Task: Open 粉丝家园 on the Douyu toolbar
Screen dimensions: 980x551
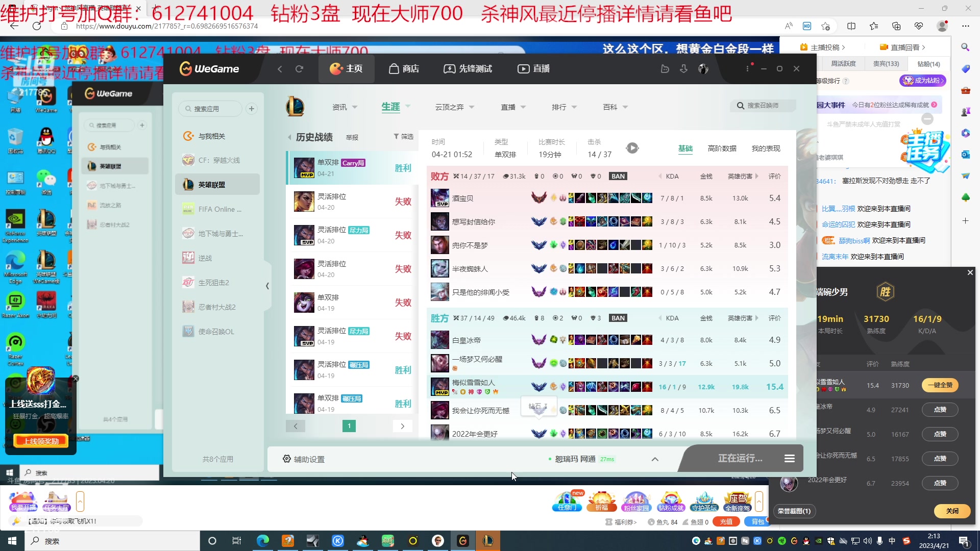Action: point(636,501)
